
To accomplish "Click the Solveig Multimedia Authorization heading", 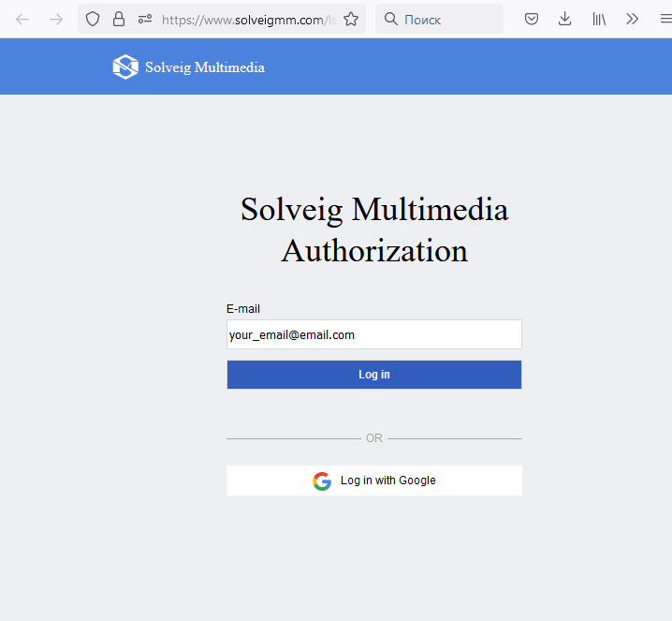I will pyautogui.click(x=374, y=229).
